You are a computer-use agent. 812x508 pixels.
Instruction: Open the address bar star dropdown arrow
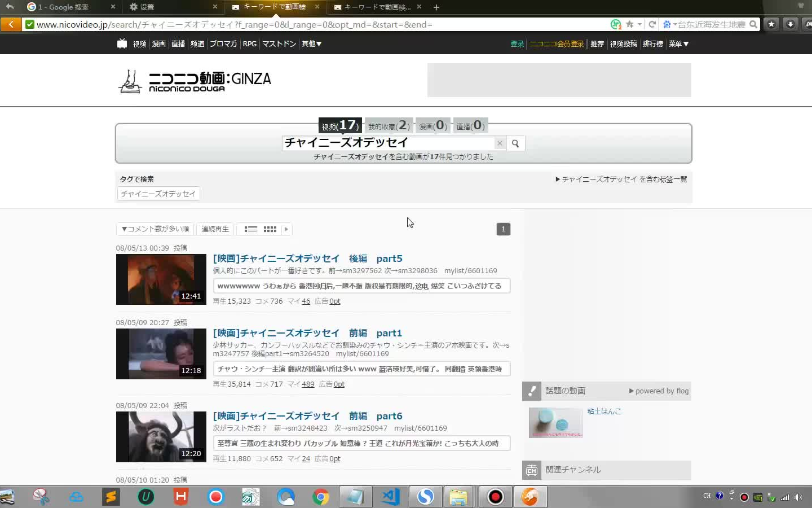pyautogui.click(x=639, y=24)
